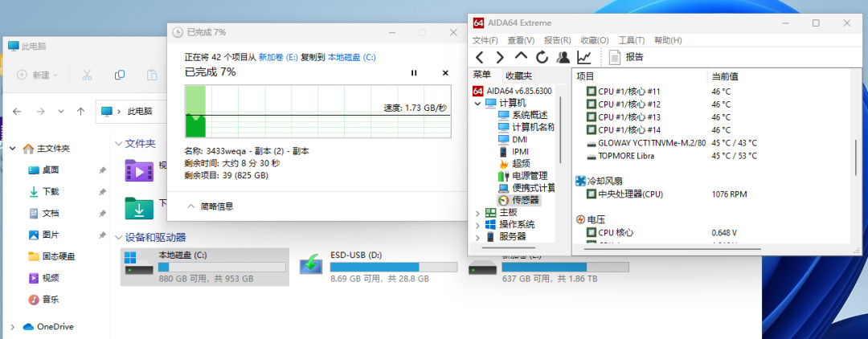Click the Copy icon in Explorer
Viewport: 868px width, 339px height.
pos(119,75)
